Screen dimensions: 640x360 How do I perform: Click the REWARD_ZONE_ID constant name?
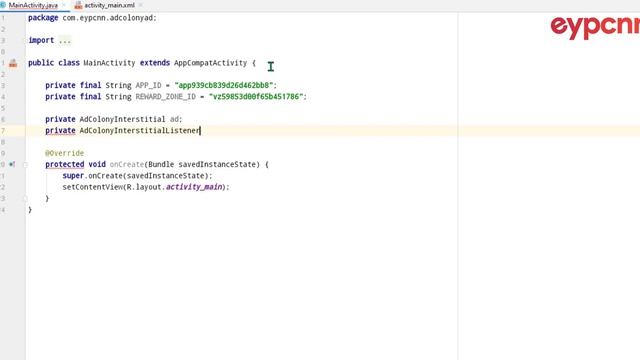(165, 97)
